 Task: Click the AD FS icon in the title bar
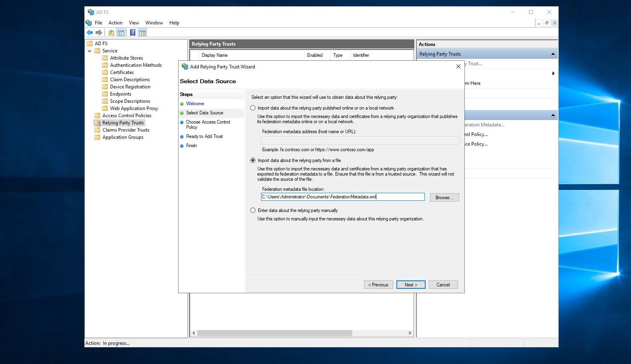[x=91, y=12]
